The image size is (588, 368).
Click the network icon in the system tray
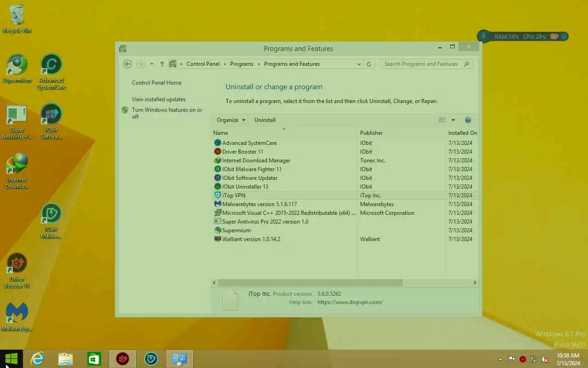pos(534,359)
